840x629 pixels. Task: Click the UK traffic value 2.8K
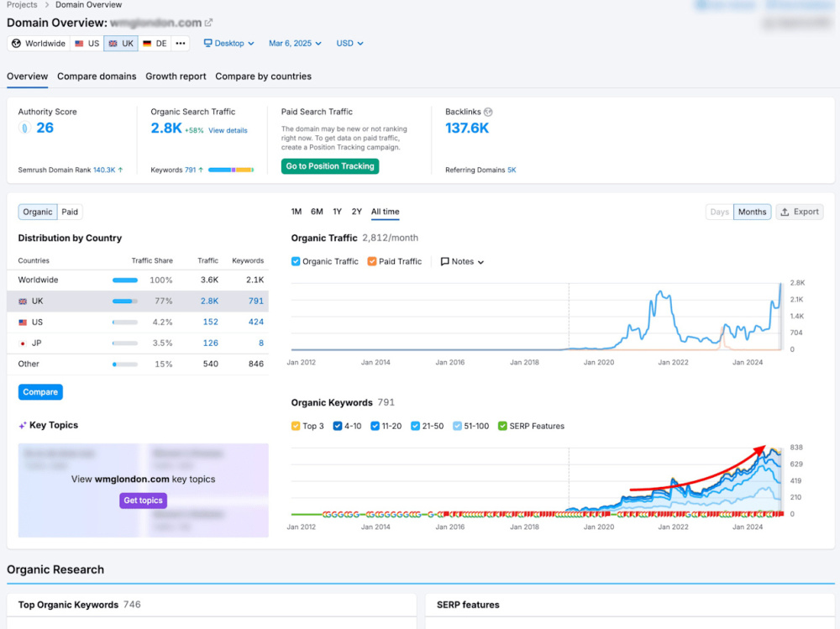pos(209,301)
